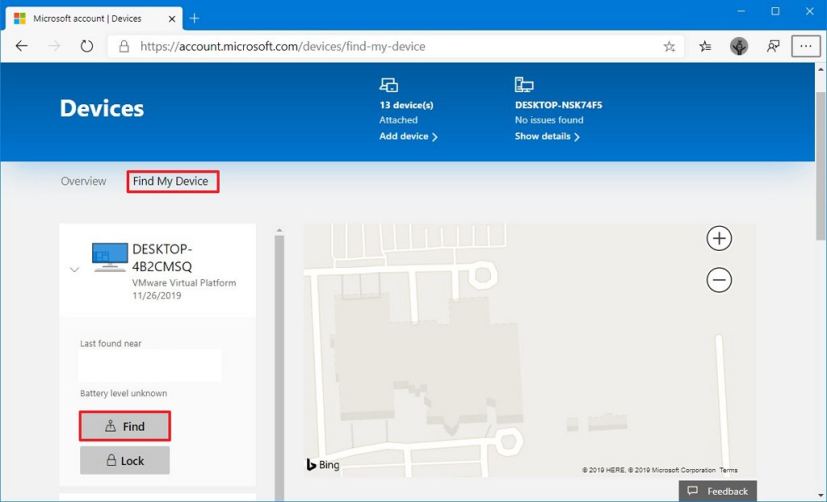Click the browser Forward arrow
This screenshot has height=502, width=827.
coord(54,46)
